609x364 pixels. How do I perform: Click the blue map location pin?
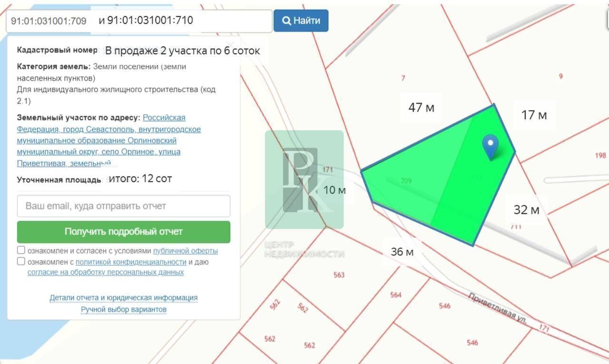coord(491,147)
